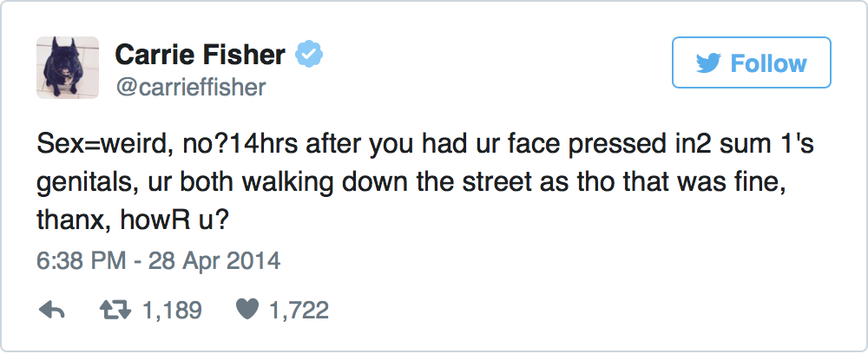This screenshot has width=868, height=354.
Task: Click the reply arrow icon
Action: tap(53, 310)
